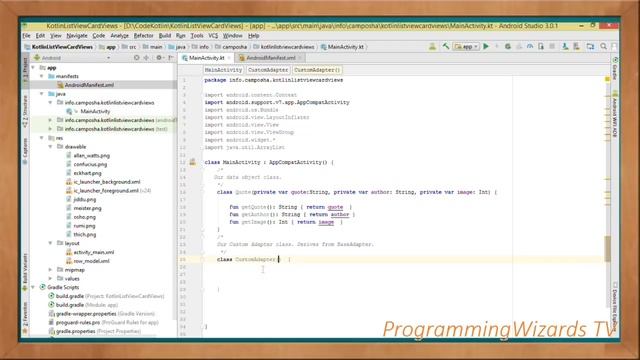This screenshot has height=360, width=640.
Task: Click the Android robot icon left of hammer
Action: [432, 47]
